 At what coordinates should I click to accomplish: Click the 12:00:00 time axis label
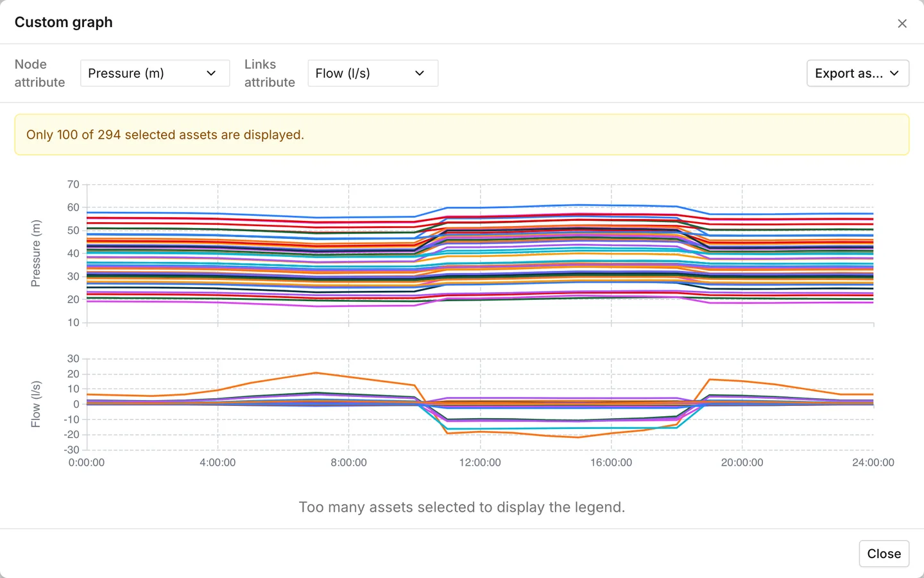tap(480, 462)
